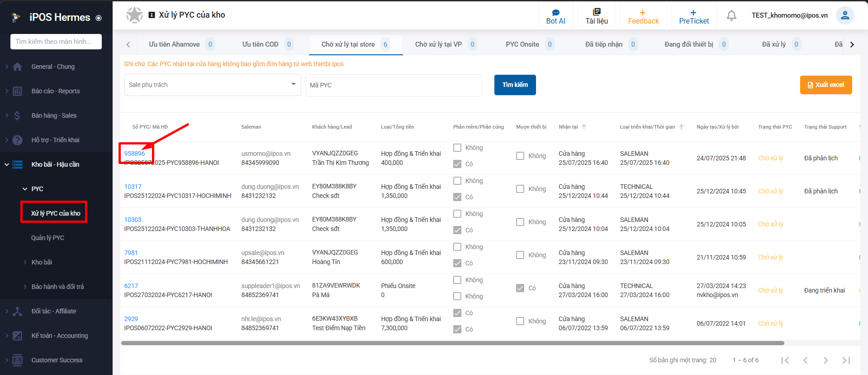Open Tài liệu documents icon
This screenshot has height=375, width=868.
tap(596, 12)
